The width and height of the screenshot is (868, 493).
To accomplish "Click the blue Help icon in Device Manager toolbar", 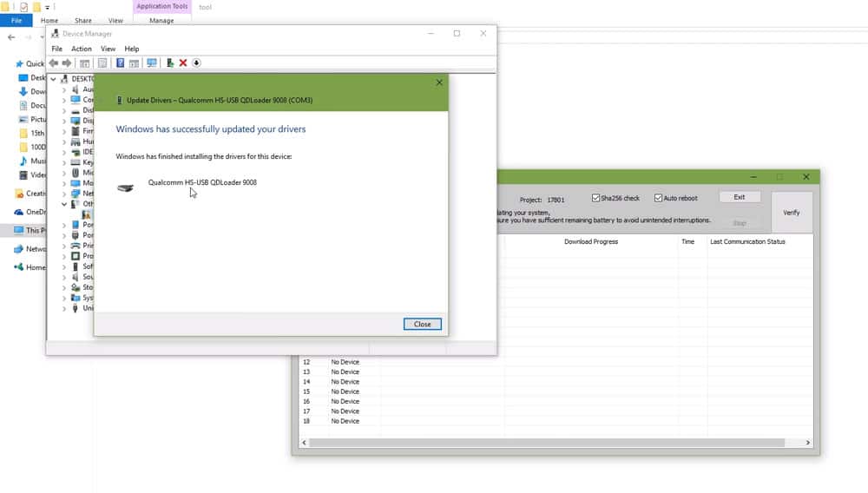I will click(120, 63).
